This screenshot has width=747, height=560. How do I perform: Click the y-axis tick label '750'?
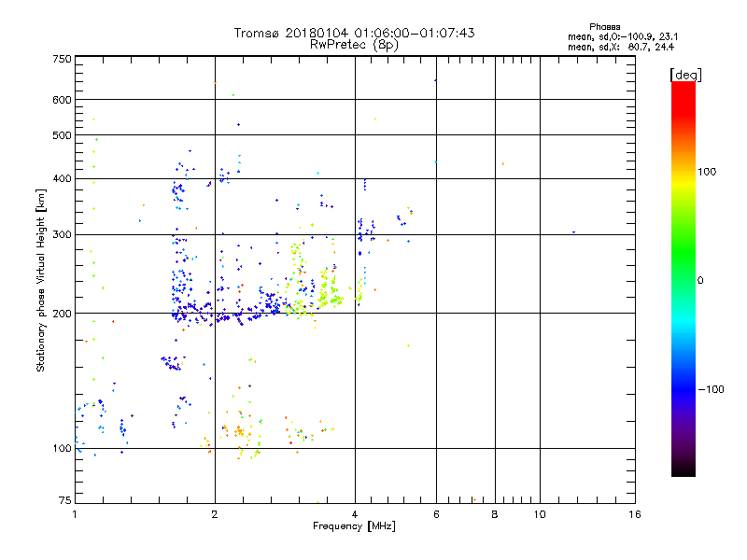point(62,59)
